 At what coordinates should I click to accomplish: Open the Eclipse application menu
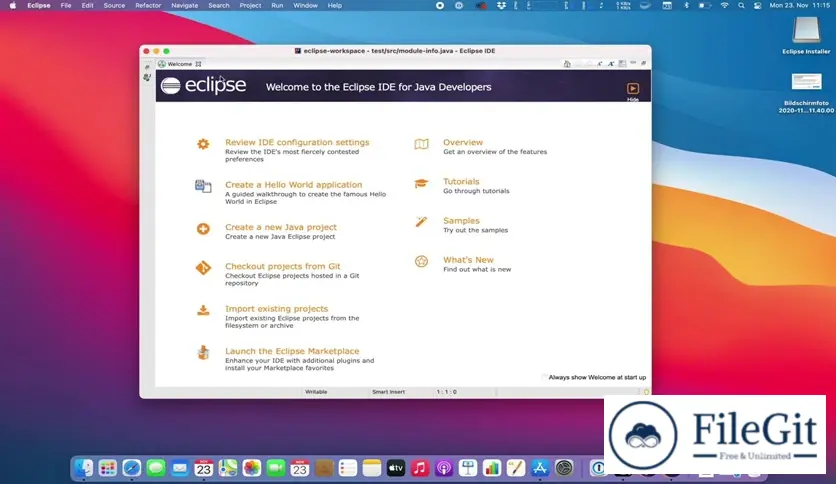(x=39, y=5)
